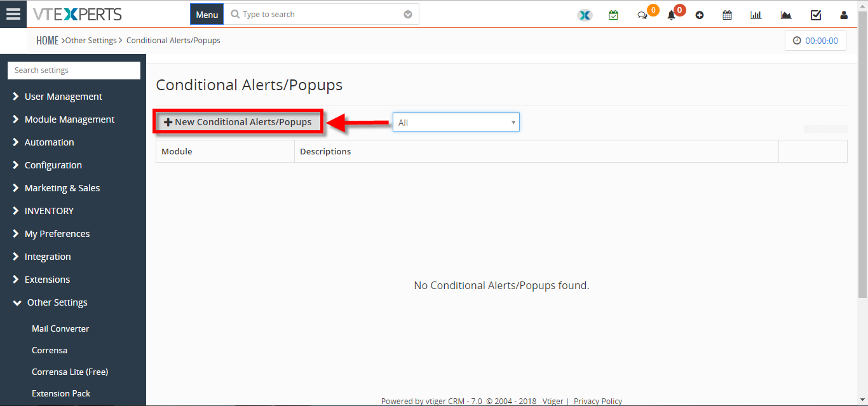Open the tasks checkmark icon
Viewport: 868px width, 406px height.
pos(816,15)
